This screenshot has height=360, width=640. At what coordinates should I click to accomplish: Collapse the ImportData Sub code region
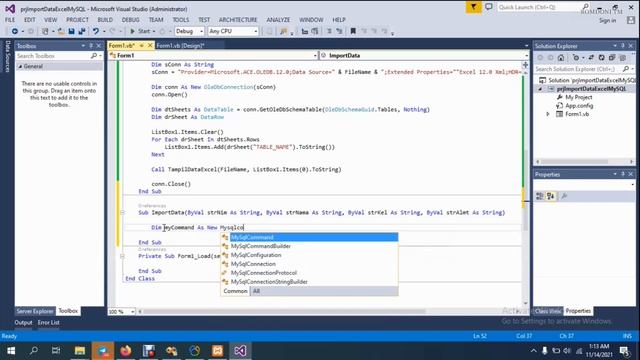[122, 213]
